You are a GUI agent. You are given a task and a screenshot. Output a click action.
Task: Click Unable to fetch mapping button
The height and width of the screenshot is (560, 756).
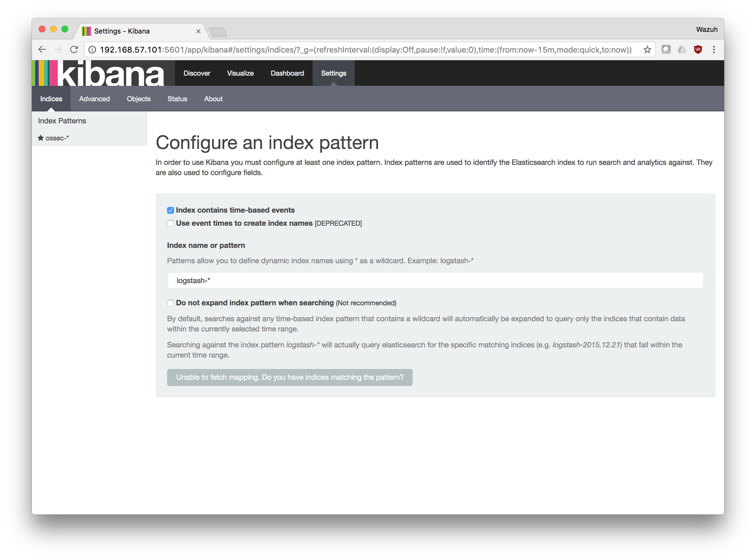[x=290, y=377]
